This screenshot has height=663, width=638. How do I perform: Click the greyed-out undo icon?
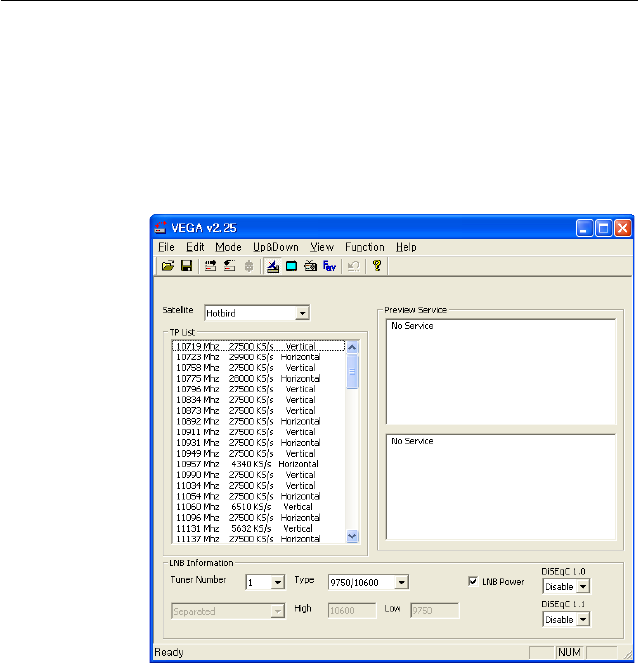coord(353,266)
